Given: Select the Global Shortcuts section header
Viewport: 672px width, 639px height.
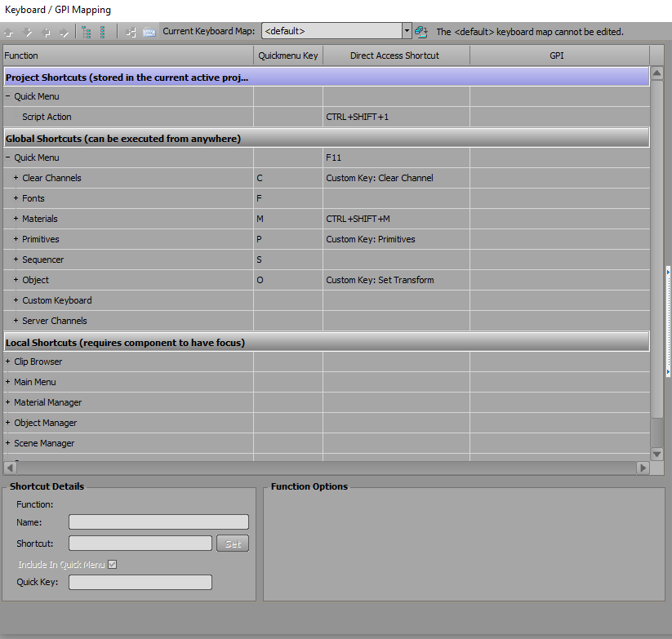Looking at the screenshot, I should click(327, 139).
